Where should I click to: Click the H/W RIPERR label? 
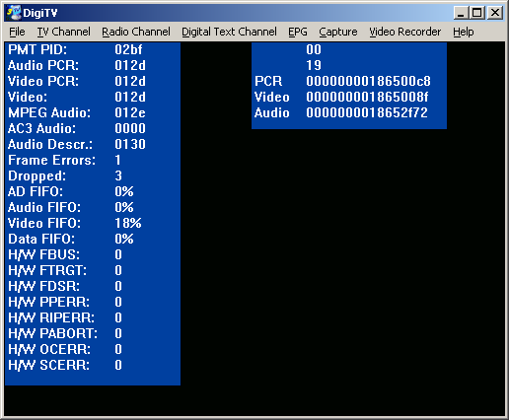51,317
